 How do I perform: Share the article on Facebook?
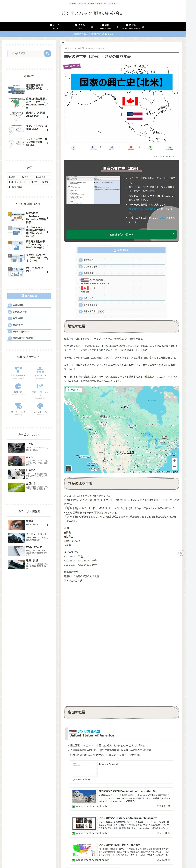(93, 148)
